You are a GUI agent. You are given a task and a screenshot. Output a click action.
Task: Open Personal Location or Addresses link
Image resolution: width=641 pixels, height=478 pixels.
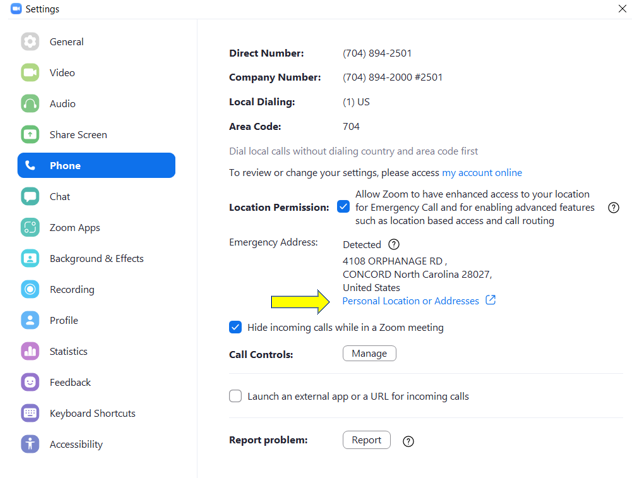point(411,301)
